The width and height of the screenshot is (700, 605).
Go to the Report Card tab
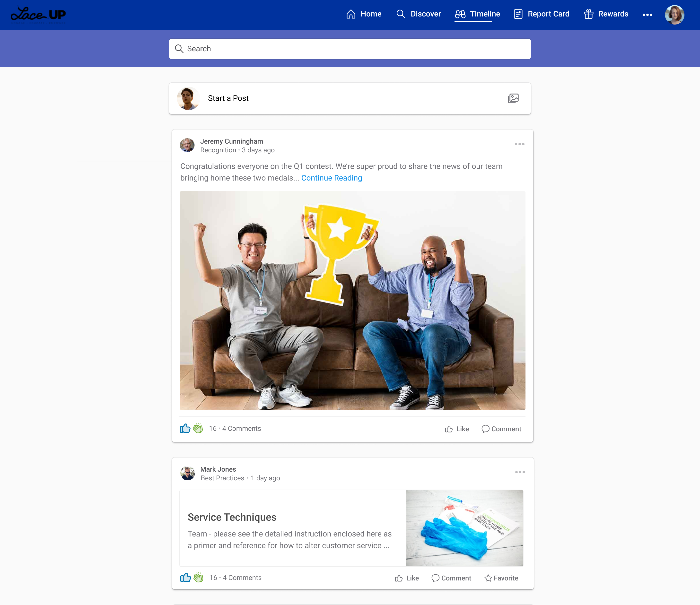coord(541,14)
